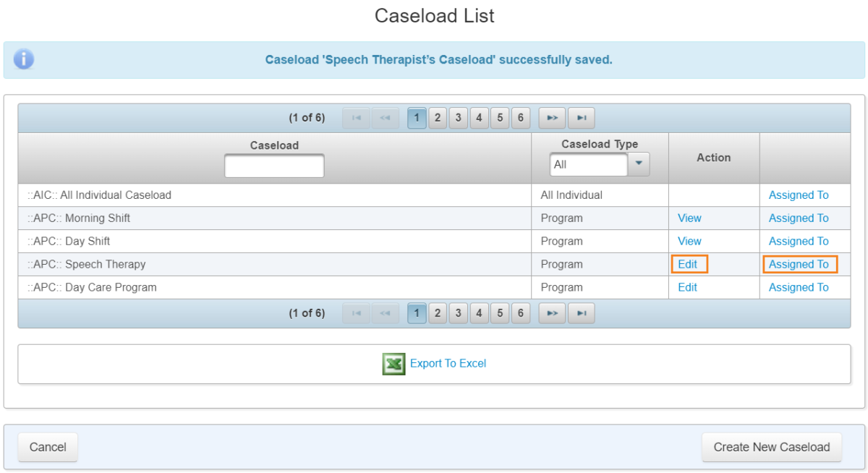Viewport: 868px width, 473px height.
Task: Click the next page arrow in top paginator
Action: (x=552, y=118)
